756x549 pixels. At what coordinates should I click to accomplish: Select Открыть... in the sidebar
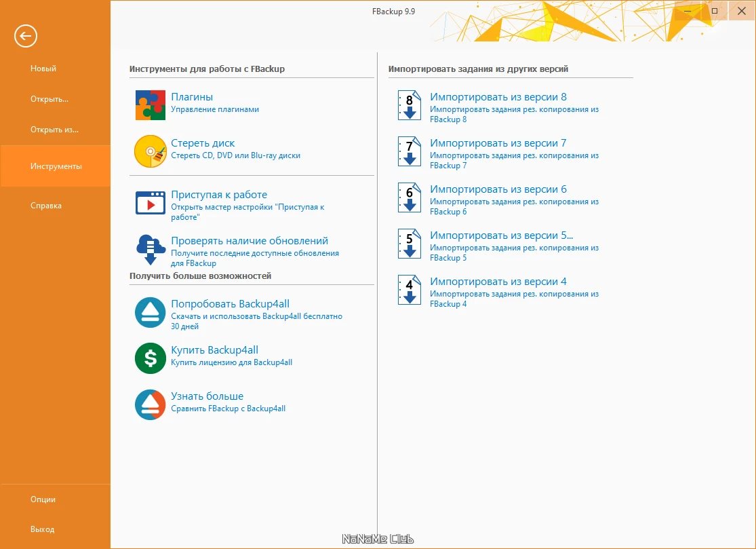[x=49, y=99]
